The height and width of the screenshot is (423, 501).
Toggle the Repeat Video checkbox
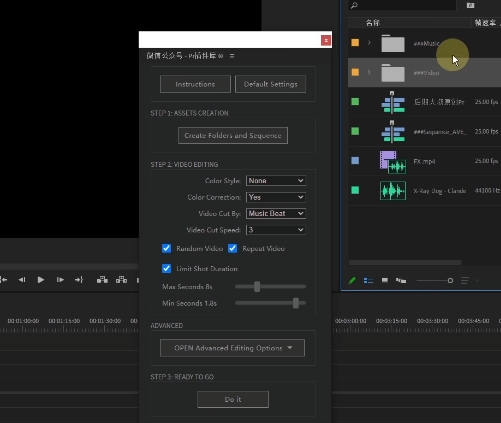233,248
